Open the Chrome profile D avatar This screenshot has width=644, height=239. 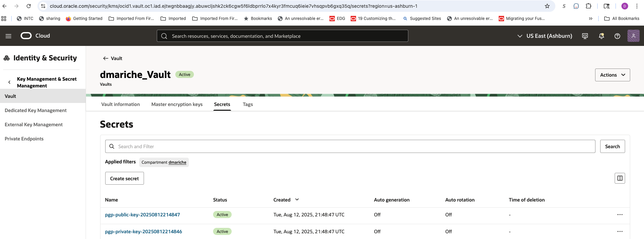click(x=625, y=6)
